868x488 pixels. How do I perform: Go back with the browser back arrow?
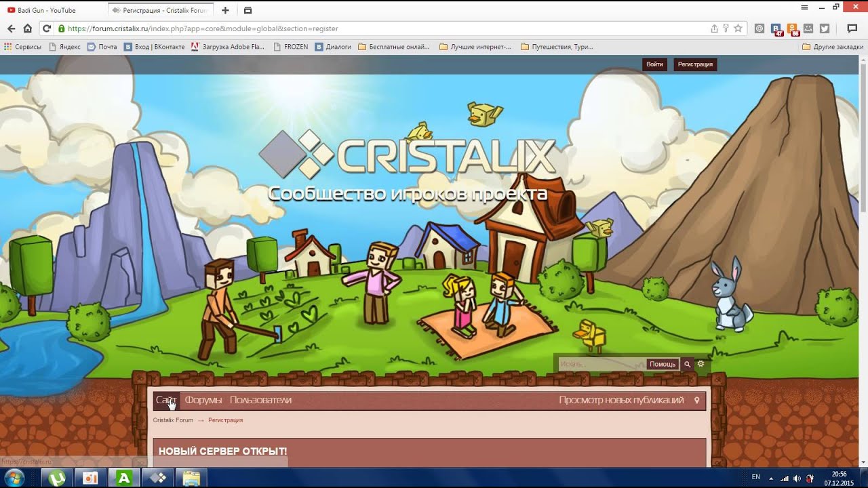11,28
